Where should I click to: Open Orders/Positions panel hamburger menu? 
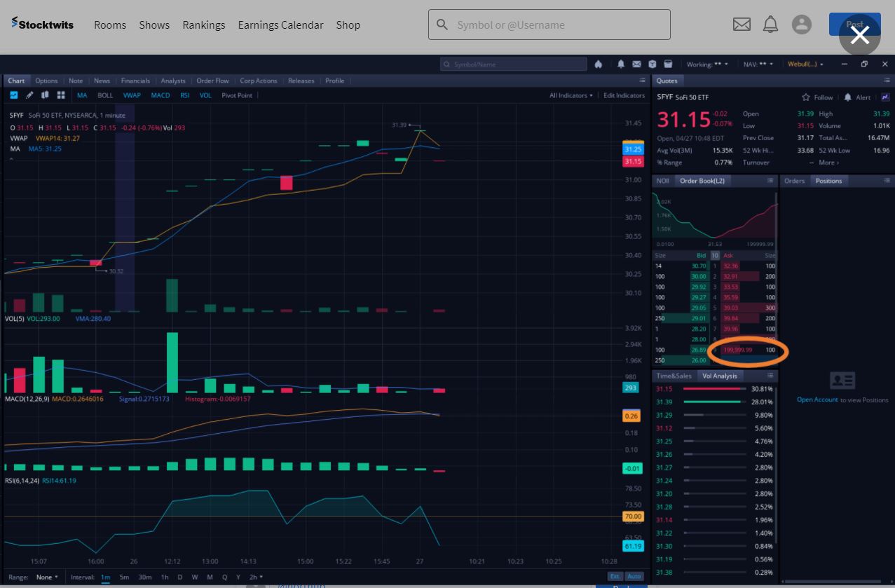pos(887,181)
